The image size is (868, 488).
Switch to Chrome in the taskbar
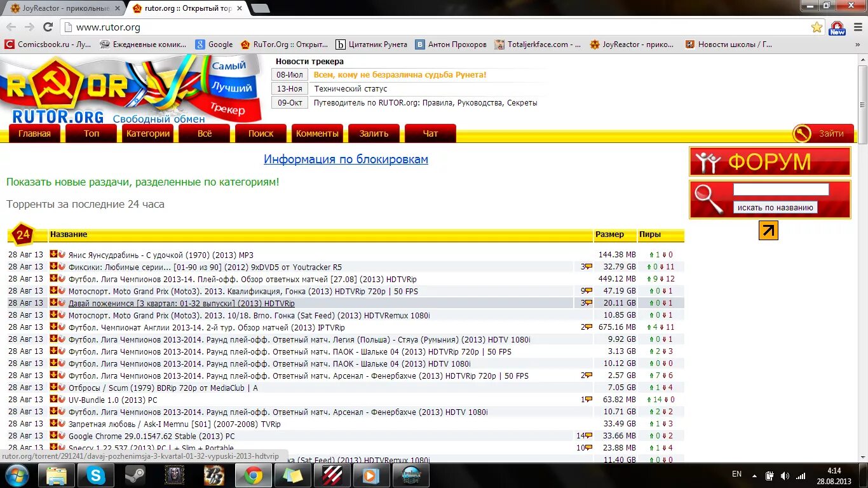pyautogui.click(x=254, y=475)
